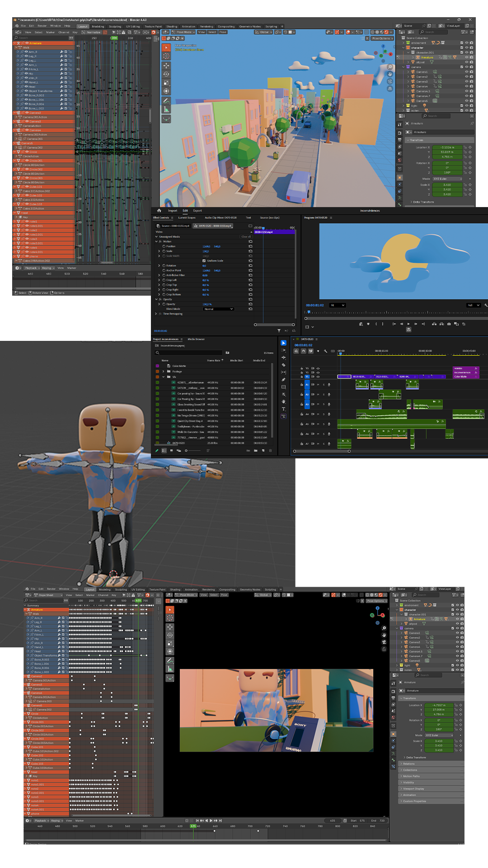Viewport: 488px width, 868px height.
Task: Open Program monitor wrench settings
Action: tap(486, 305)
